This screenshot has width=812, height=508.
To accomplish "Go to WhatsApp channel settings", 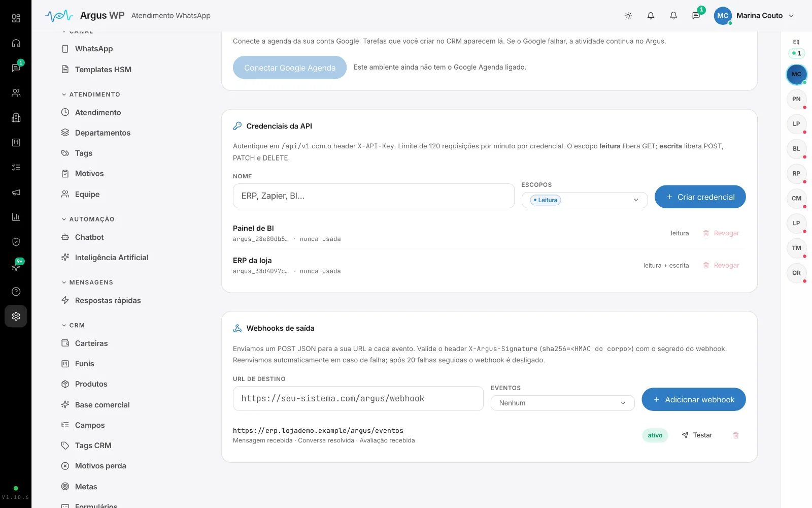I will [x=93, y=49].
